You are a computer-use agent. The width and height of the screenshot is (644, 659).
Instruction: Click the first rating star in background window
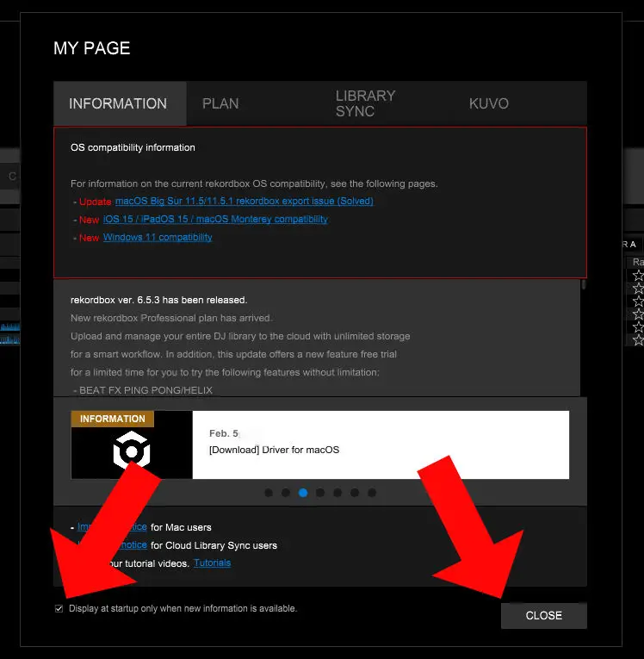[x=638, y=276]
